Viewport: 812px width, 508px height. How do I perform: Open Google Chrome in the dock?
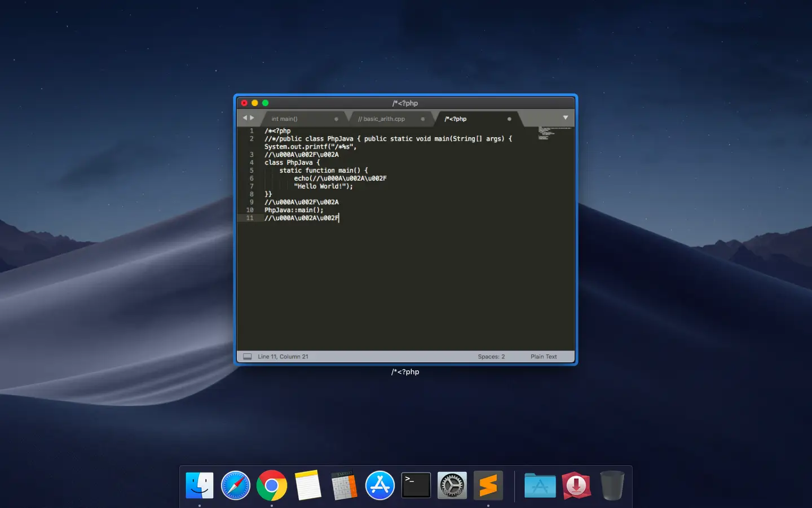272,485
